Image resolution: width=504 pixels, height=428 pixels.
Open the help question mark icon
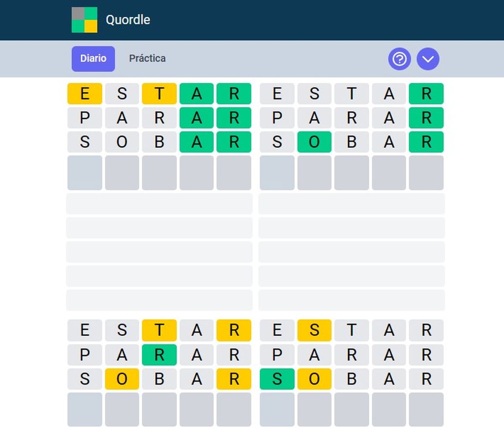(399, 59)
